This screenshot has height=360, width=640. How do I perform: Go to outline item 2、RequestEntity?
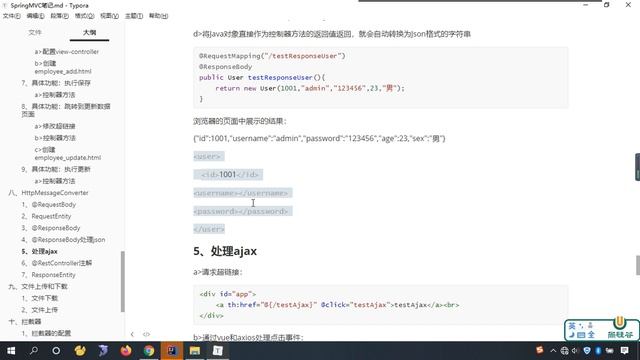(x=46, y=216)
